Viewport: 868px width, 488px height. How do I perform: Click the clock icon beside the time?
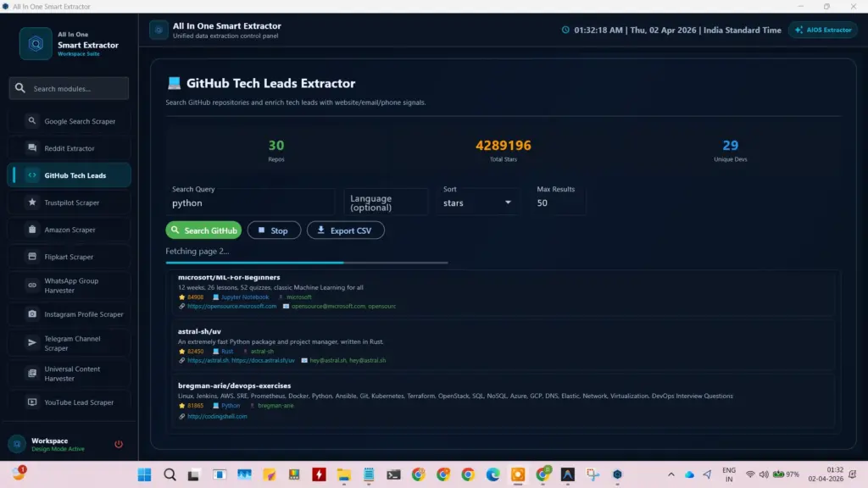click(x=565, y=30)
